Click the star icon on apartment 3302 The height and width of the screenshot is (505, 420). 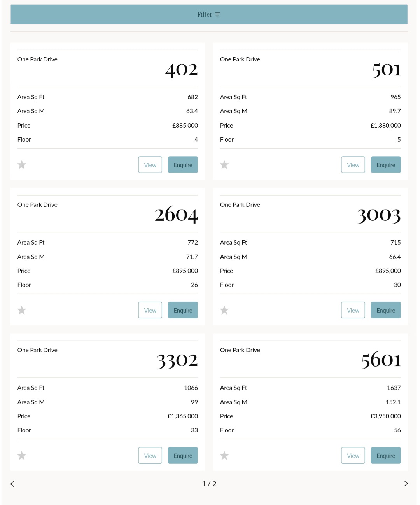(22, 456)
